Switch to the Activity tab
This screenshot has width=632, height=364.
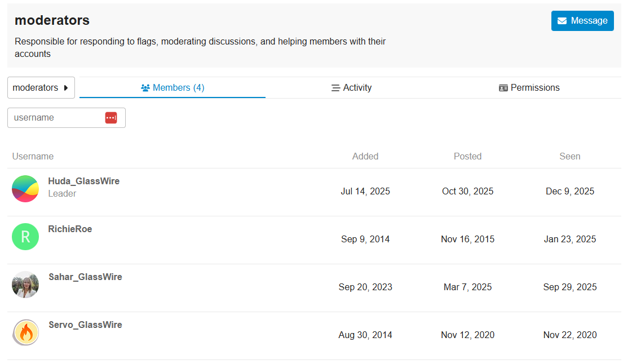pos(351,88)
